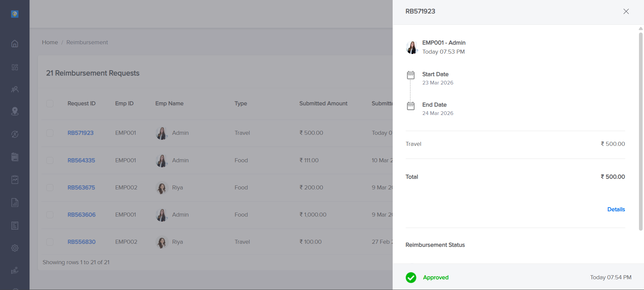Close the RB571923 details panel

[x=626, y=11]
